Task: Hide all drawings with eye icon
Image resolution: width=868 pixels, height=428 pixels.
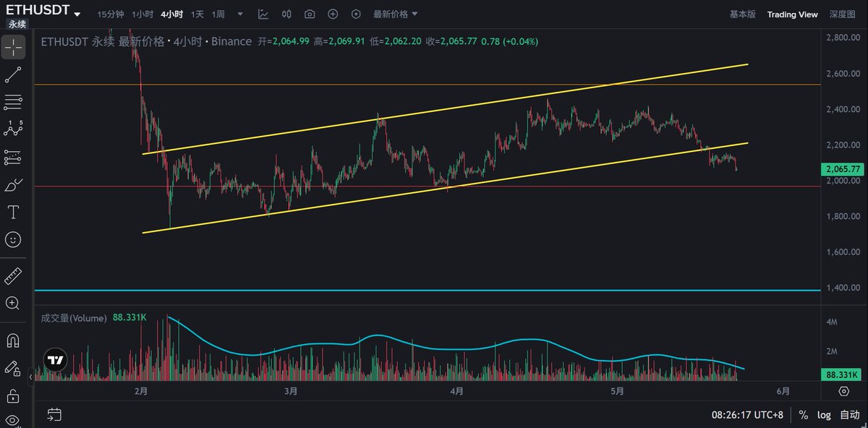Action: click(13, 420)
